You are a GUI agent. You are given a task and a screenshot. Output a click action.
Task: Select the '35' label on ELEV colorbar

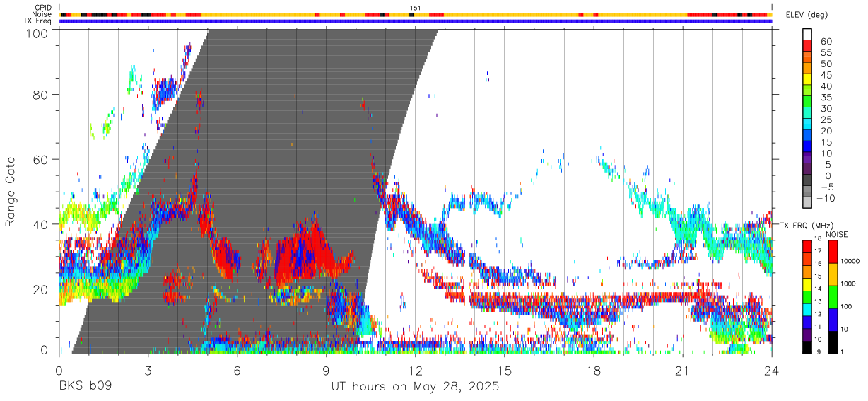[826, 98]
